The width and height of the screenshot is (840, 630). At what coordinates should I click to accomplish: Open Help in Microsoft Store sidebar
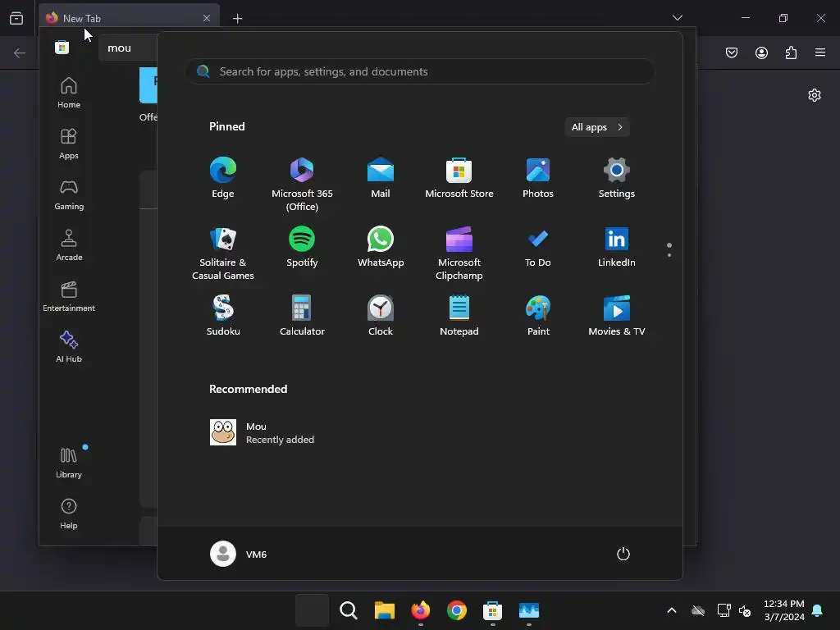(69, 514)
